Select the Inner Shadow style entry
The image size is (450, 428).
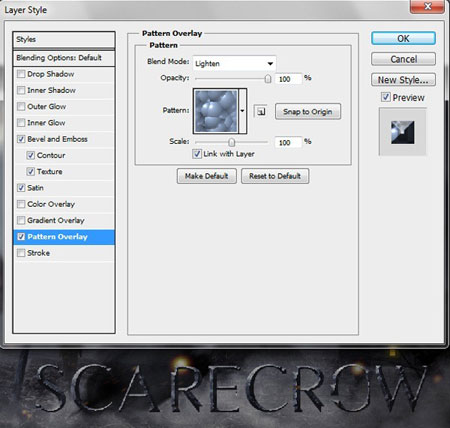click(64, 90)
